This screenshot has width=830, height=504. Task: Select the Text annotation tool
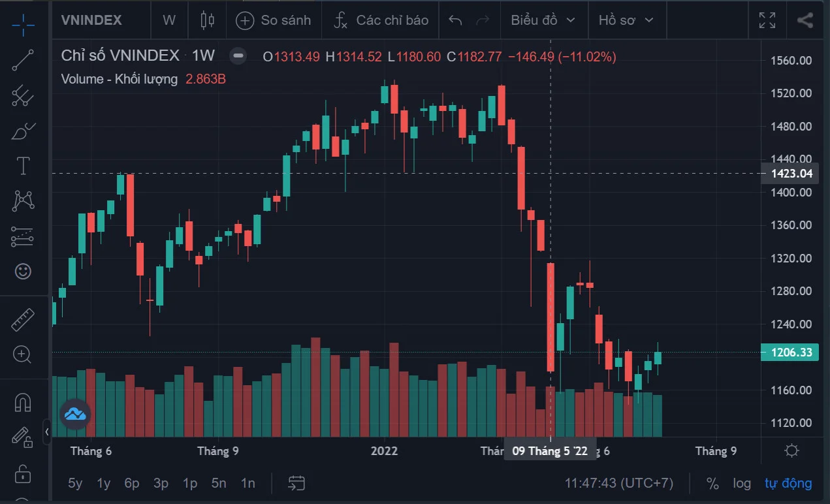tap(23, 166)
